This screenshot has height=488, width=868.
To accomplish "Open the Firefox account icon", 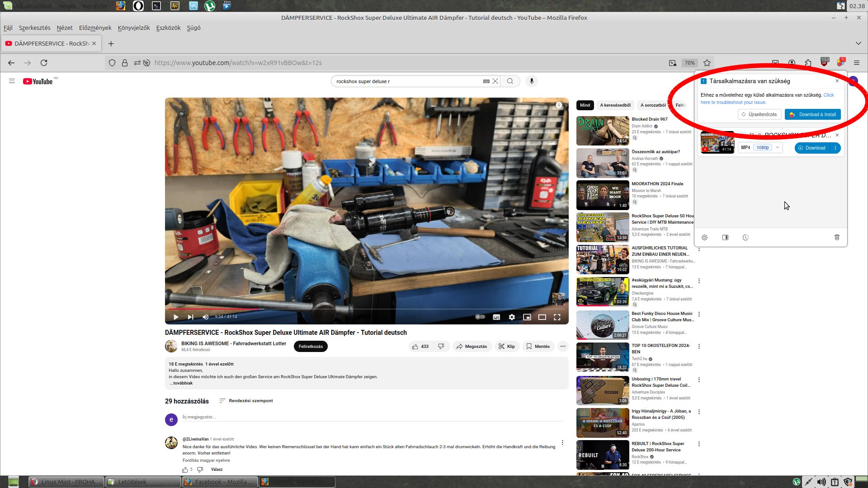I will point(792,63).
